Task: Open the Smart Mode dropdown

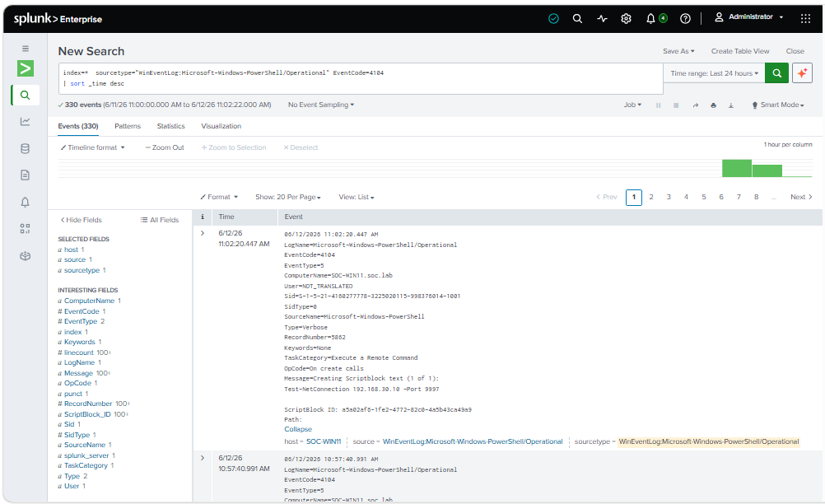Action: (x=778, y=105)
